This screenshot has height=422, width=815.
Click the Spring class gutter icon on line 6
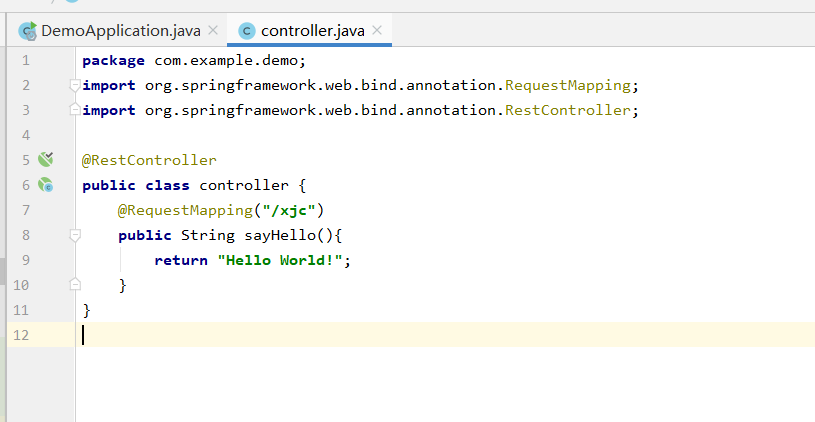pos(46,184)
